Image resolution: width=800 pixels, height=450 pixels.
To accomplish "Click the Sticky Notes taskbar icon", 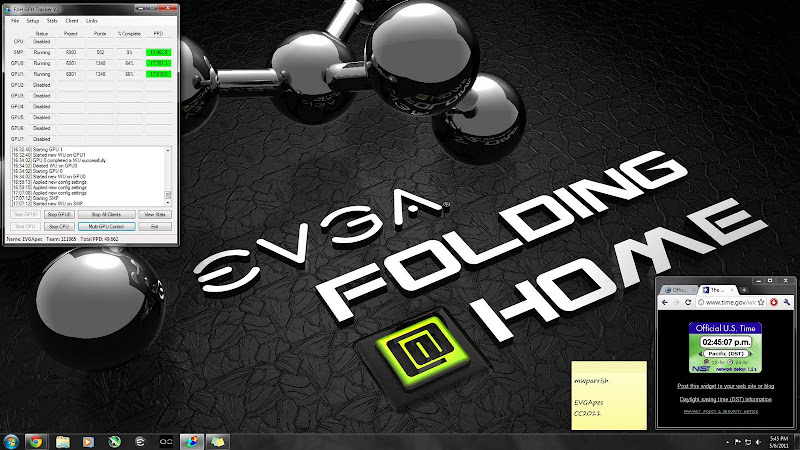I will [218, 441].
